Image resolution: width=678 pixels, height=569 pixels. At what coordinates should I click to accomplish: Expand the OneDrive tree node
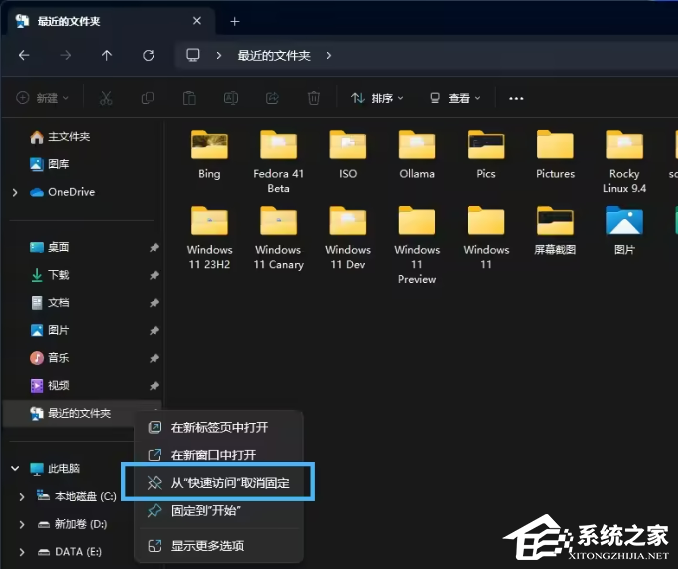click(15, 192)
